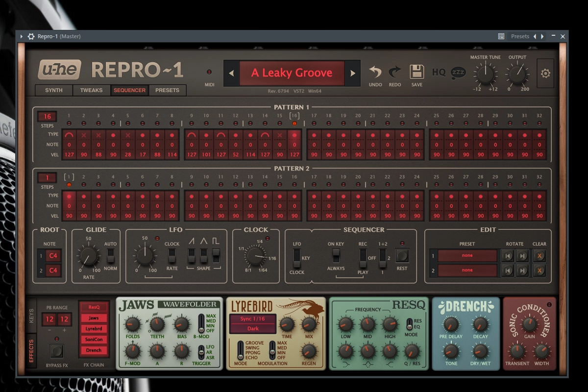Click Pattern 1 step 1 type cell
This screenshot has width=588, height=392.
click(x=69, y=134)
